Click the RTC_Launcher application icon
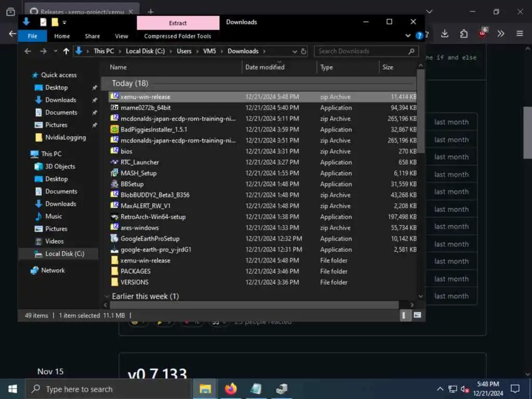This screenshot has height=399, width=532. pos(114,162)
